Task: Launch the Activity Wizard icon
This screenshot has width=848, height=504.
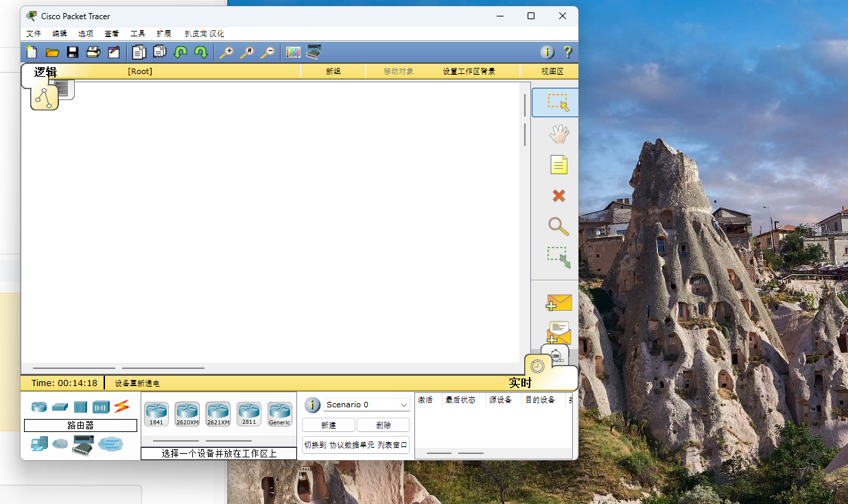Action: (x=113, y=52)
